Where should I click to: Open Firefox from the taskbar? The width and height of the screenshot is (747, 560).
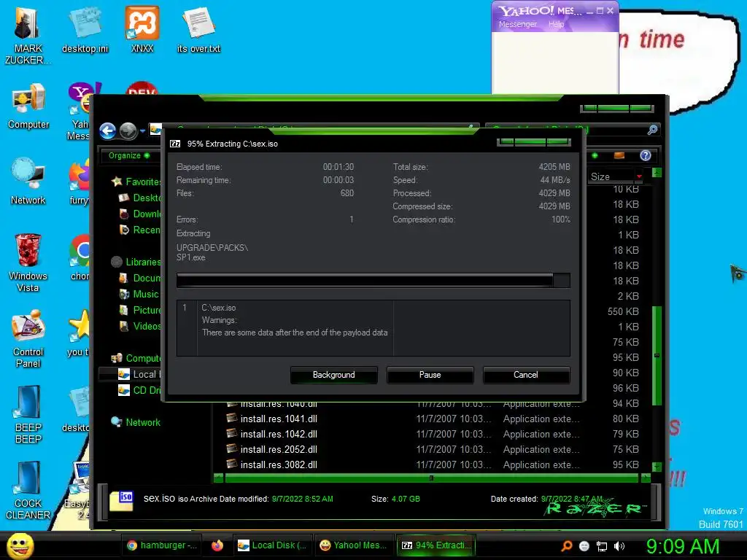(217, 545)
